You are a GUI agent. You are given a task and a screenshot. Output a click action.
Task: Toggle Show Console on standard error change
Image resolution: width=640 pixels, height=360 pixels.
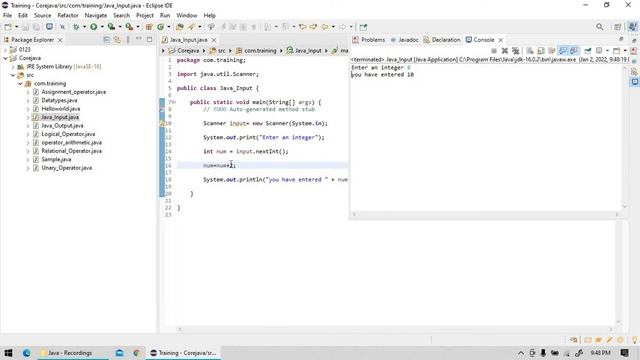[573, 51]
